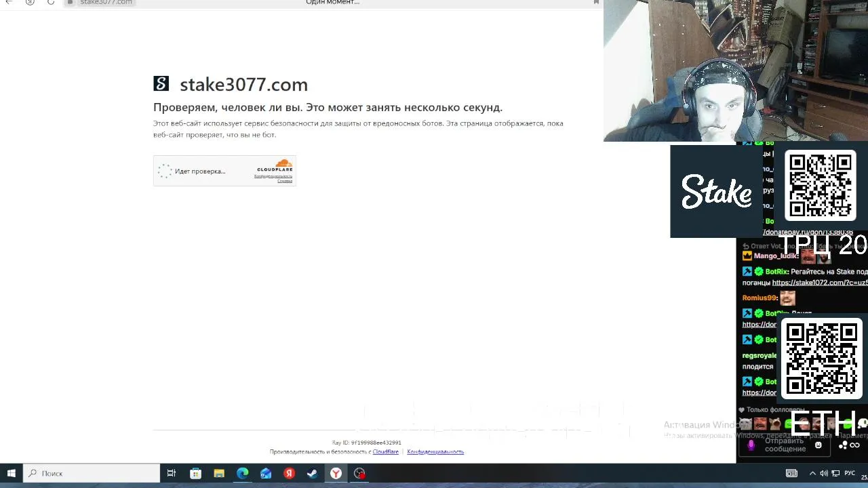
Task: Open the Outlook mail app on taskbar
Action: pos(266,473)
